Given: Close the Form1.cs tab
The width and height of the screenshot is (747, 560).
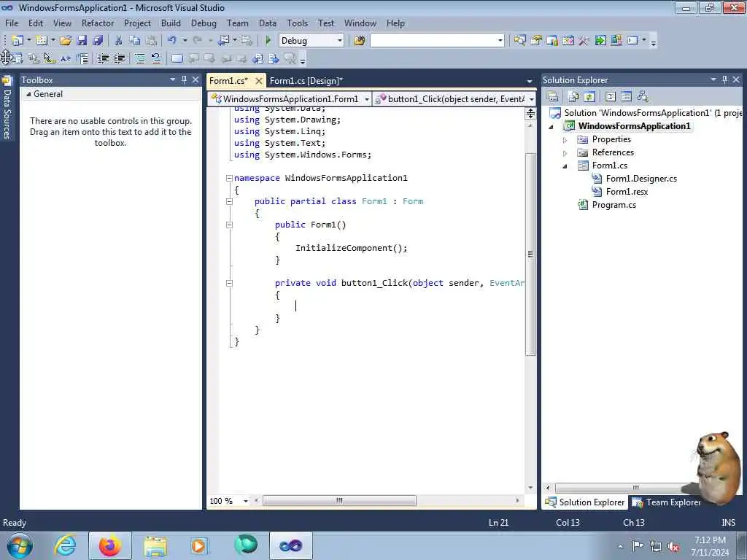Looking at the screenshot, I should click(x=259, y=81).
